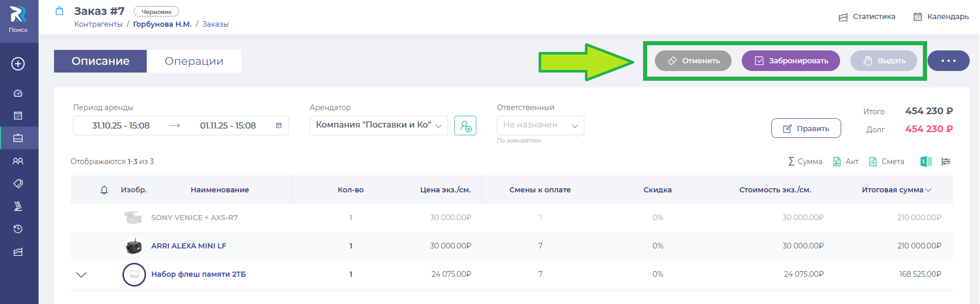The width and height of the screenshot is (980, 304).
Task: Select the Описание tab
Action: coord(100,61)
